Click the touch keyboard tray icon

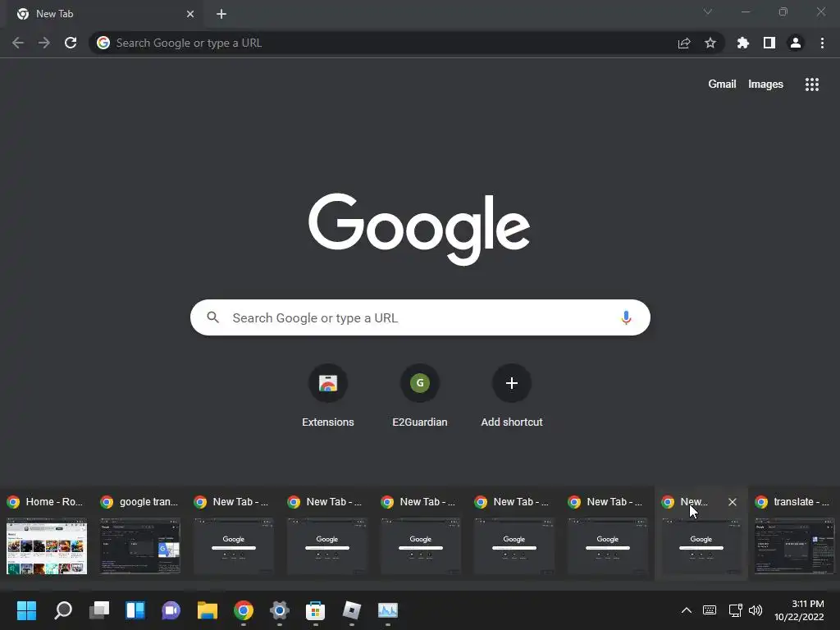coord(710,610)
